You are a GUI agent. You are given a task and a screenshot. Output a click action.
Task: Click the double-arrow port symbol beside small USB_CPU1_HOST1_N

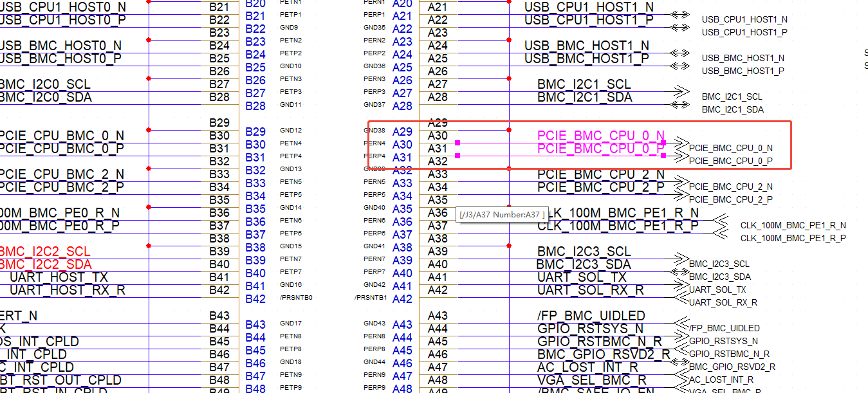[679, 15]
